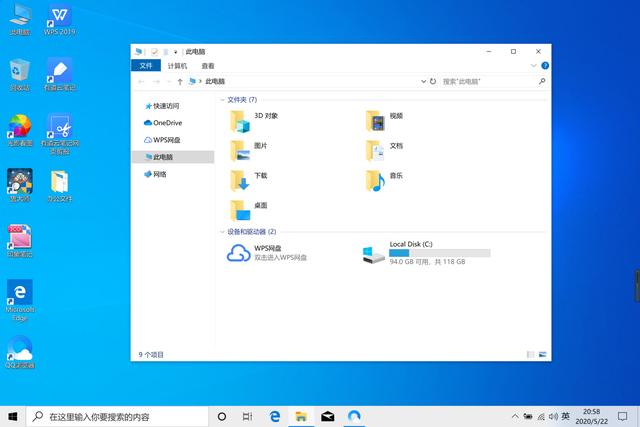640x427 pixels.
Task: Select the 办公文件 folder on desktop
Action: (60, 186)
